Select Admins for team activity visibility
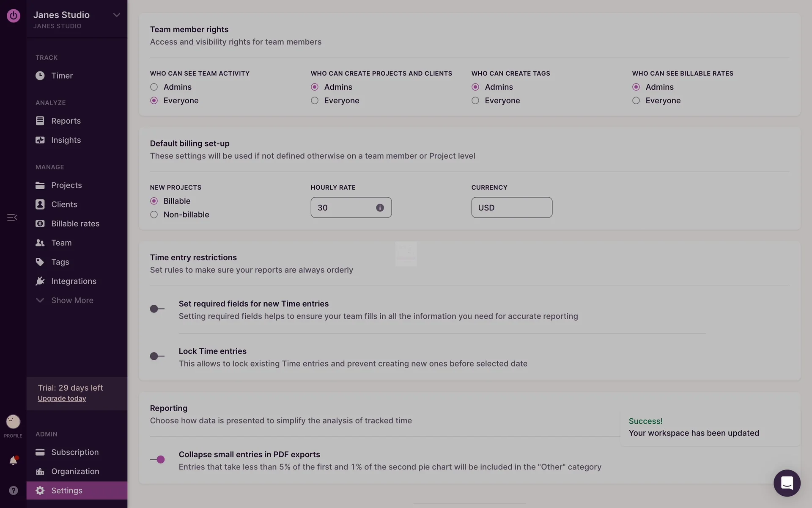The width and height of the screenshot is (812, 508). (154, 87)
